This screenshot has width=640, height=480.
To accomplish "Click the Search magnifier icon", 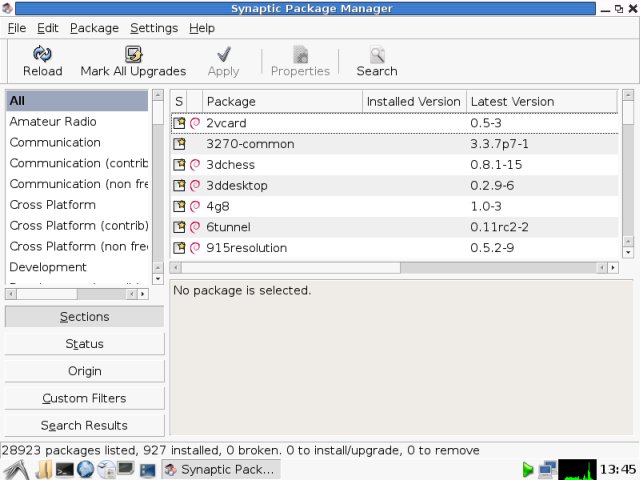I will pos(377,54).
